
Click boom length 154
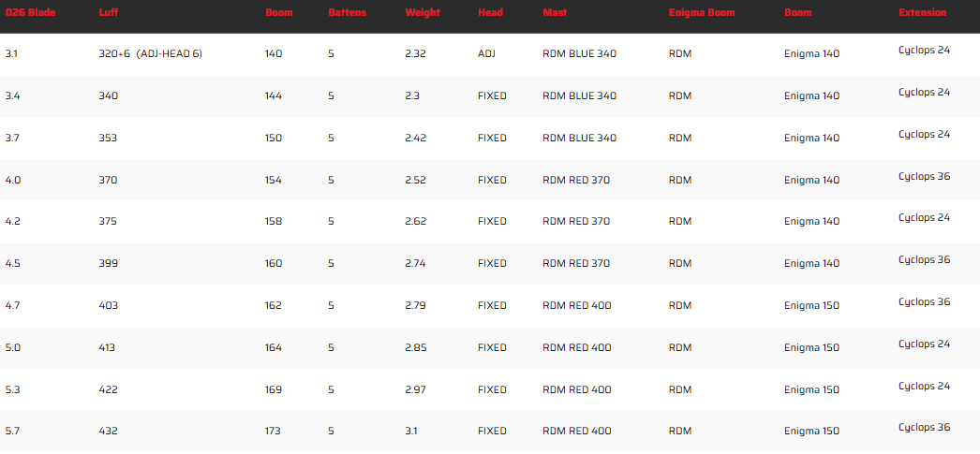(274, 181)
